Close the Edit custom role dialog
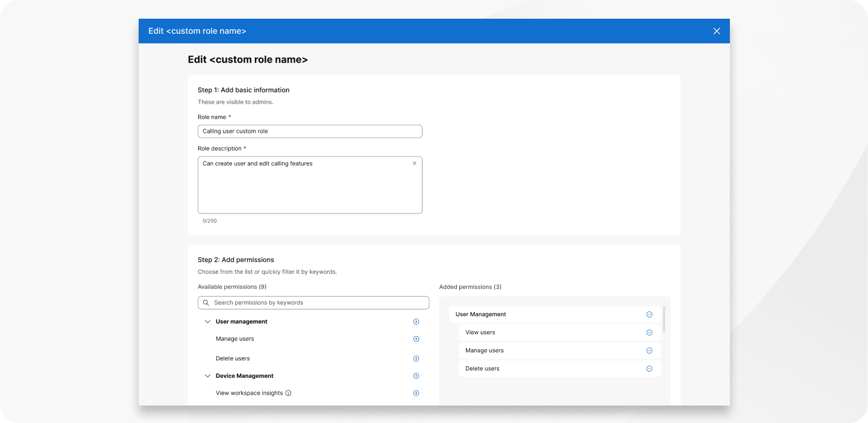868x423 pixels. point(717,31)
